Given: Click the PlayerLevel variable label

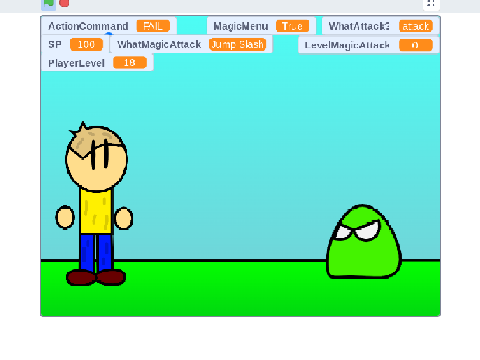Looking at the screenshot, I should (76, 63).
